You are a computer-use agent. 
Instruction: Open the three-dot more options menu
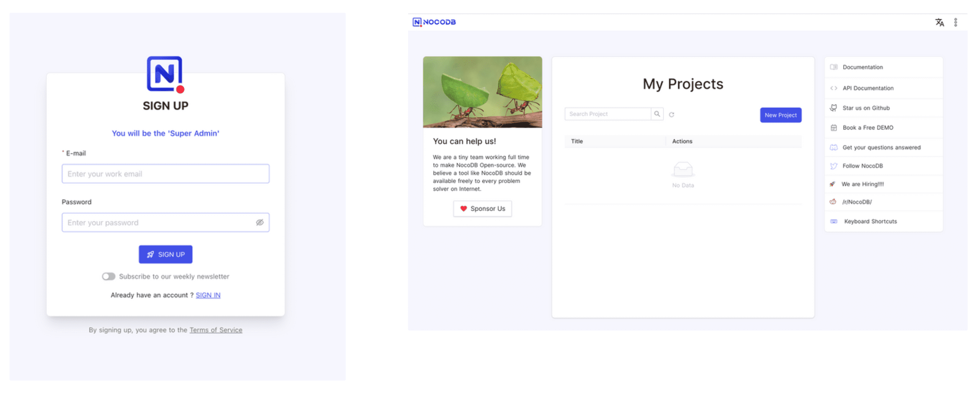point(955,23)
